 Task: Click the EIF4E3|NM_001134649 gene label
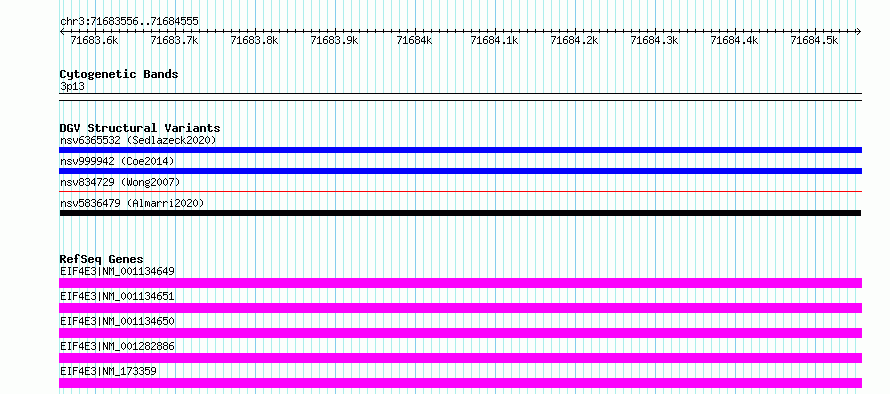pos(117,271)
